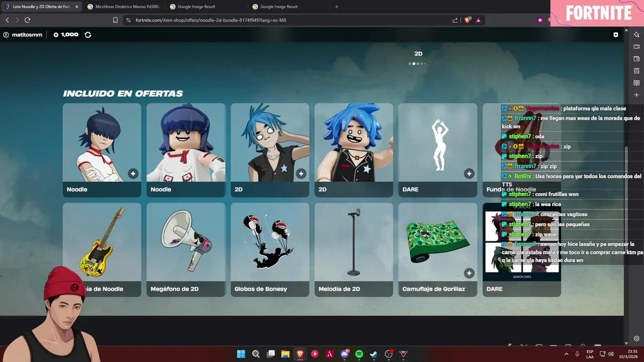Select the third carousel dot under 2D

[x=418, y=64]
